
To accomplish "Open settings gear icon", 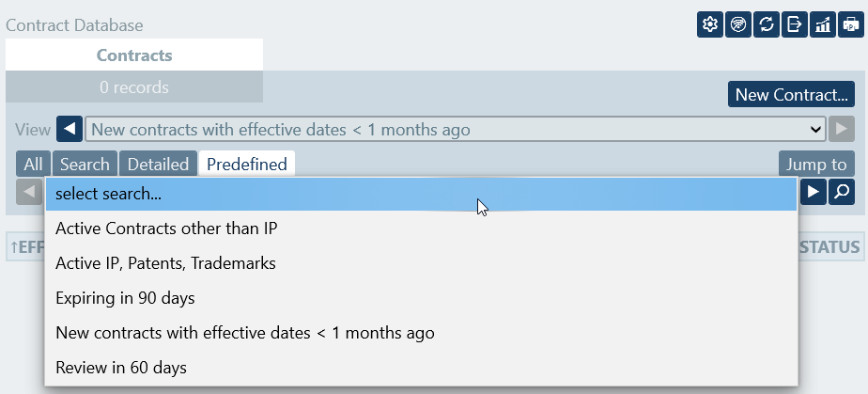I will [x=709, y=25].
